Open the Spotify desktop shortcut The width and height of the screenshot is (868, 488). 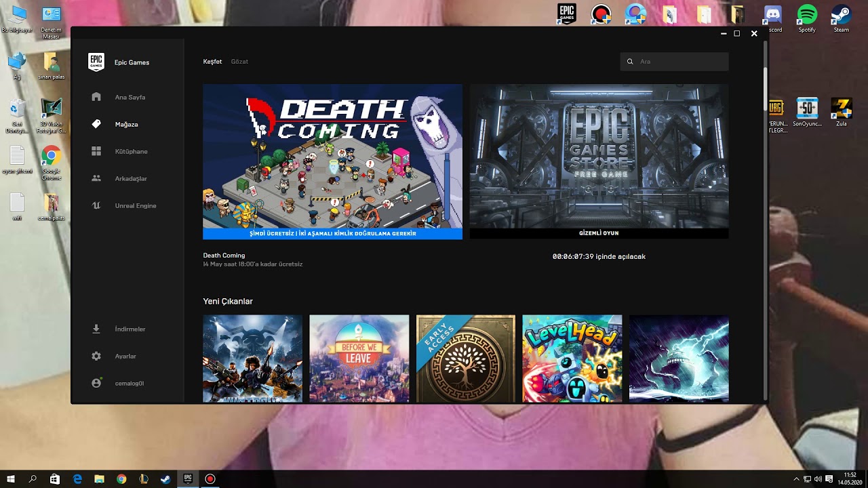[807, 18]
